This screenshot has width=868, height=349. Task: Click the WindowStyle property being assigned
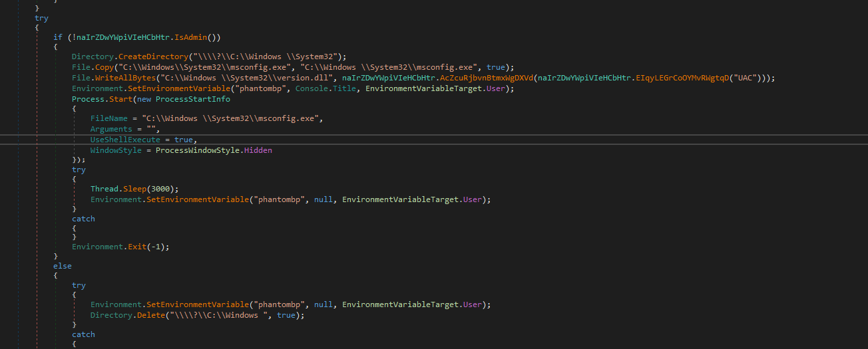pyautogui.click(x=116, y=151)
